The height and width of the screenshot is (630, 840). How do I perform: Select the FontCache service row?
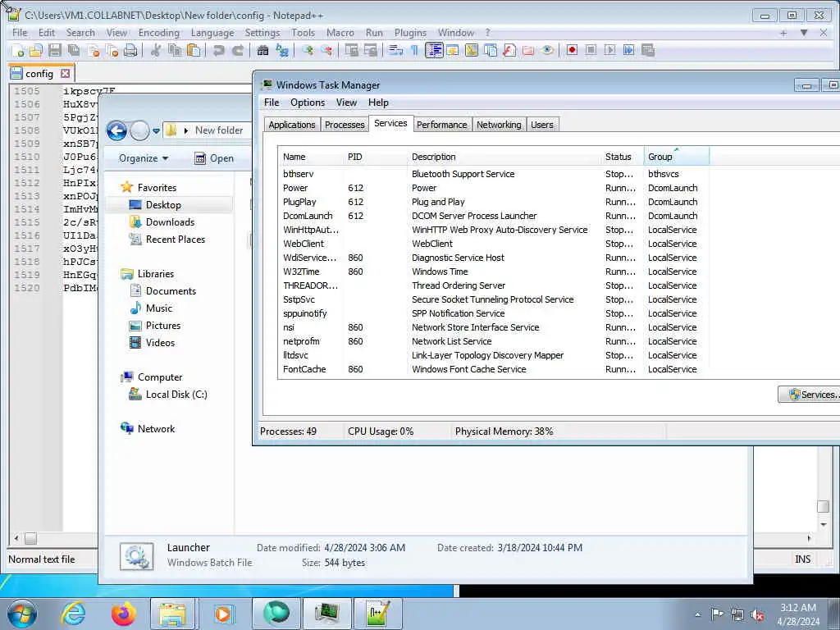click(x=493, y=369)
